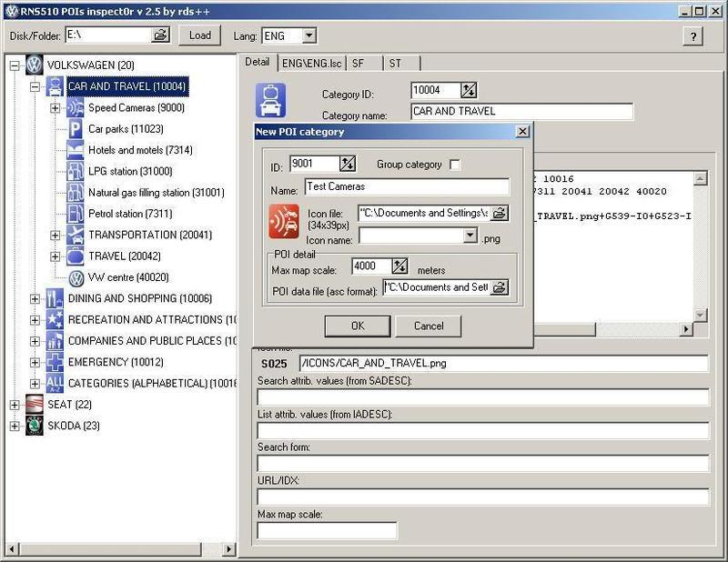Click the text area vertical scroll up arrow
The height and width of the screenshot is (562, 728).
(x=701, y=177)
